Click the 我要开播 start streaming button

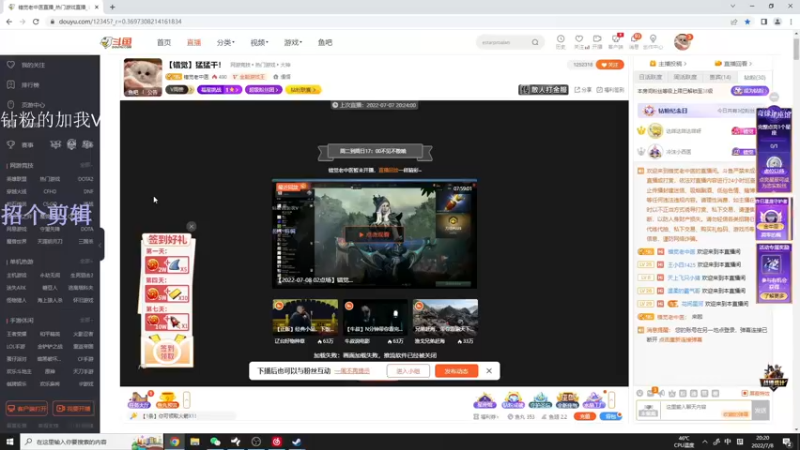click(x=73, y=409)
